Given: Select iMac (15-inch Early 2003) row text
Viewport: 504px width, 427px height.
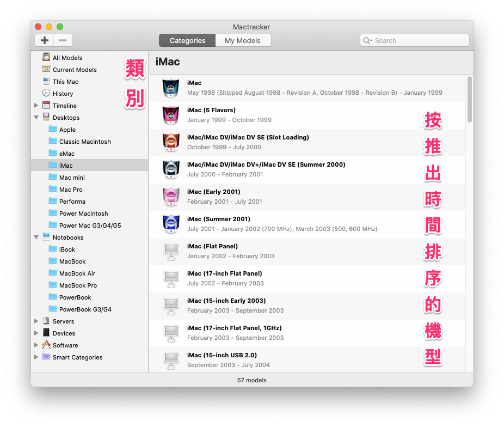Looking at the screenshot, I should coord(226,301).
